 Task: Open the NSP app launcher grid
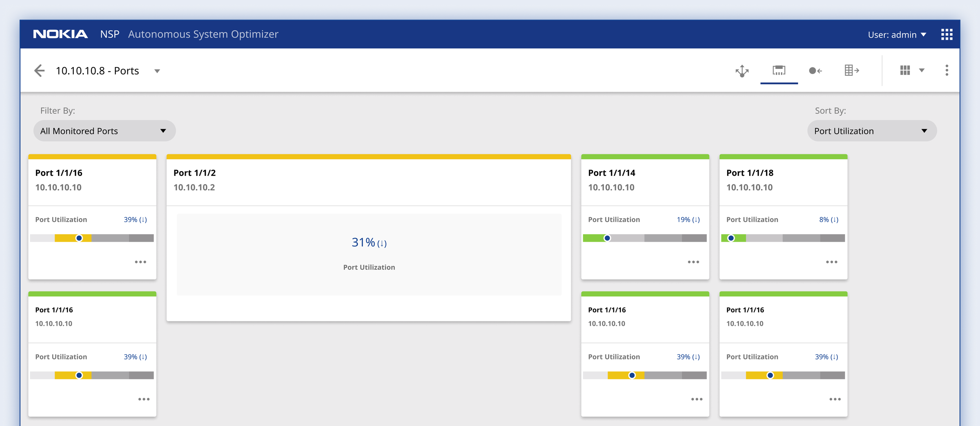[947, 34]
